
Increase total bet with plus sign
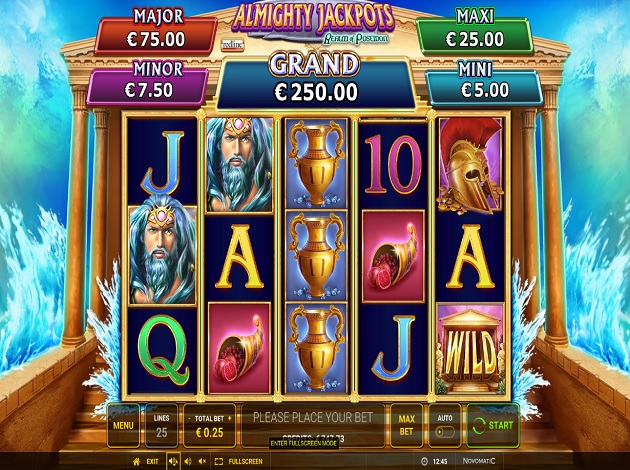[x=230, y=418]
